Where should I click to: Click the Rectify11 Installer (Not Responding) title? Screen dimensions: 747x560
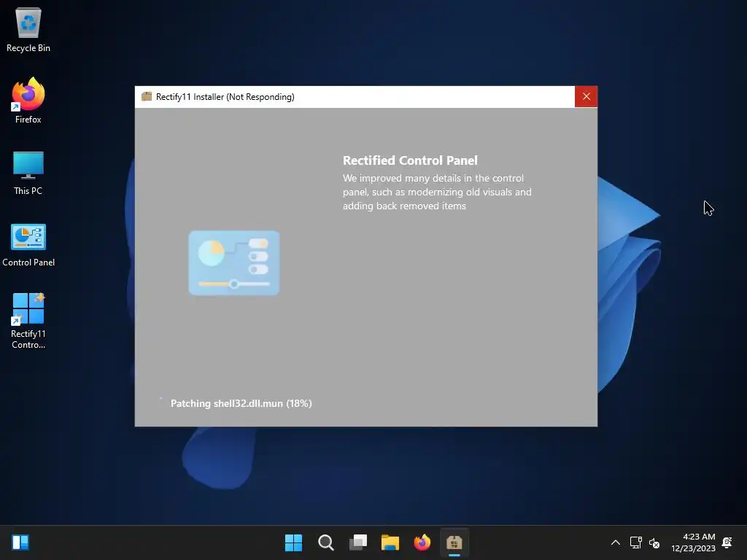click(225, 97)
